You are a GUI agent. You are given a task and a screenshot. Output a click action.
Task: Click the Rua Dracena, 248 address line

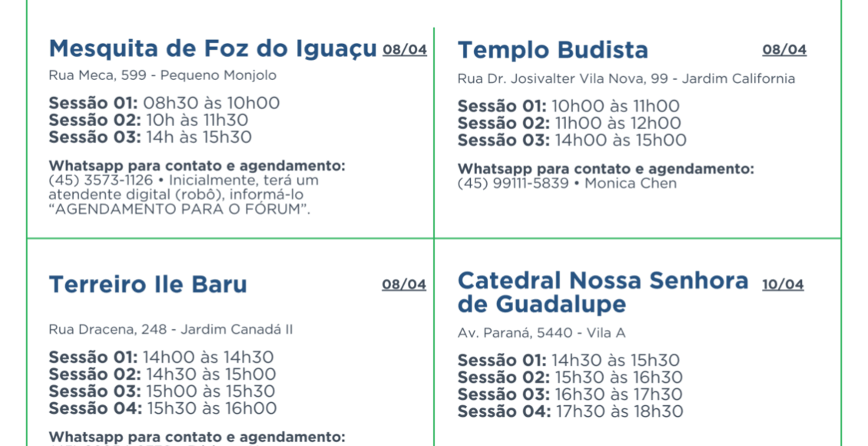click(x=171, y=329)
